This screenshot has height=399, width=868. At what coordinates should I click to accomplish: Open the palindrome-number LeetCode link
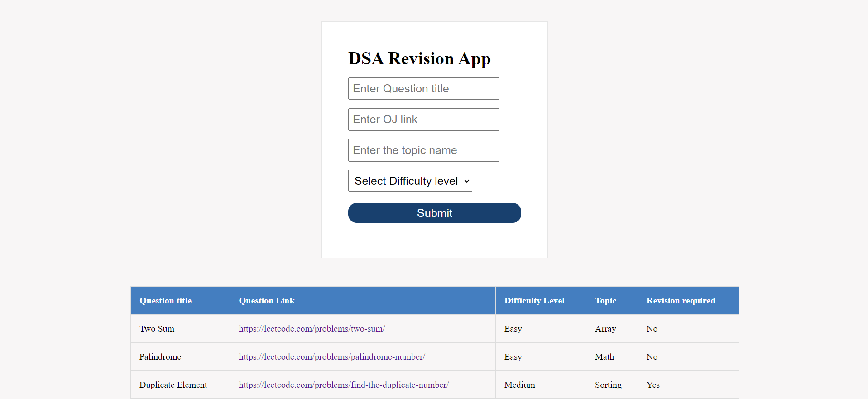click(x=332, y=357)
